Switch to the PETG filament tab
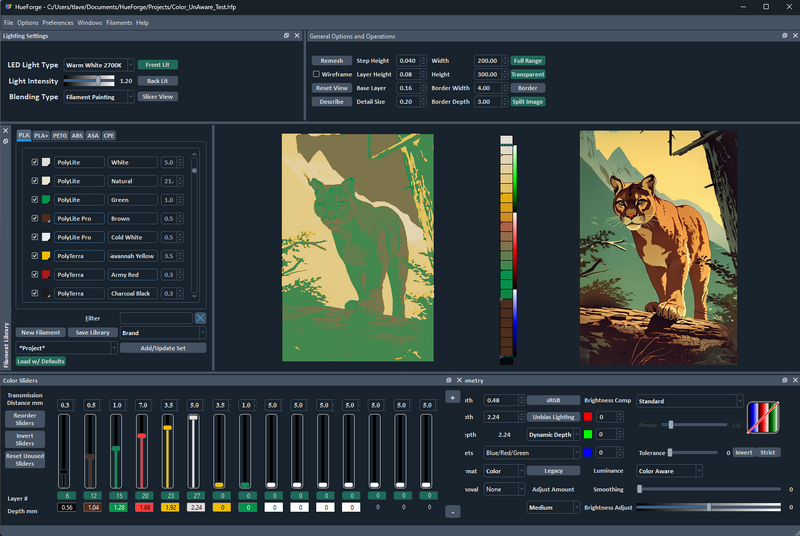 60,135
